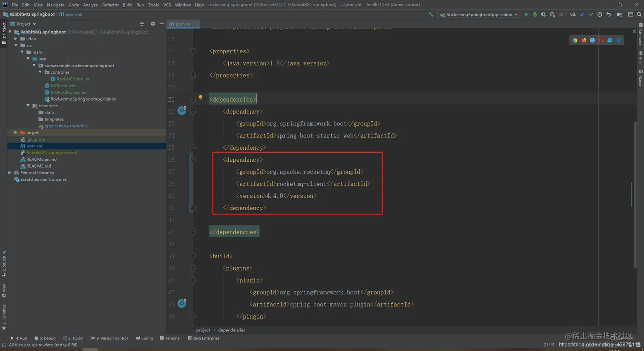The width and height of the screenshot is (644, 351).
Task: Collapse the main folder
Action: point(22,52)
